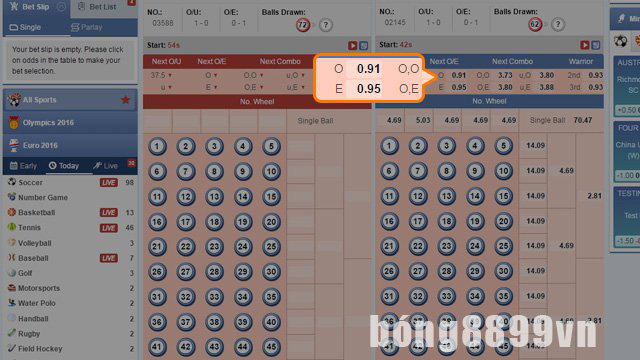Click the Soccer LIVE badge
Image resolution: width=640 pixels, height=360 pixels.
(x=109, y=182)
